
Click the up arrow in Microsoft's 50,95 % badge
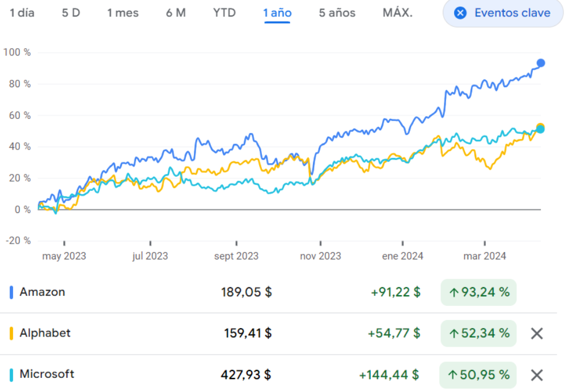pos(453,375)
